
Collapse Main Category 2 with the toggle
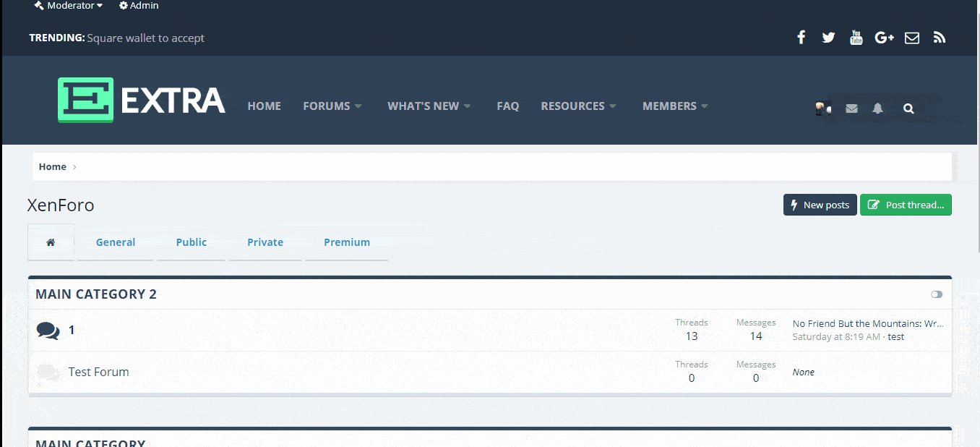click(x=937, y=294)
